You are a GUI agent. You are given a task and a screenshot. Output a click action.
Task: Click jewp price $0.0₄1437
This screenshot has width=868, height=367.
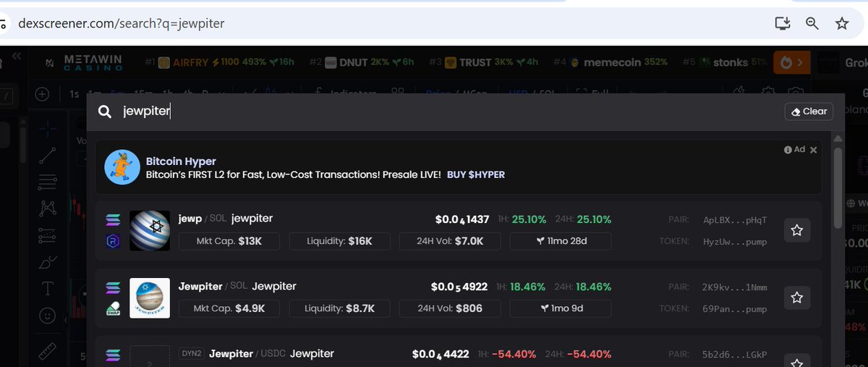tap(462, 219)
